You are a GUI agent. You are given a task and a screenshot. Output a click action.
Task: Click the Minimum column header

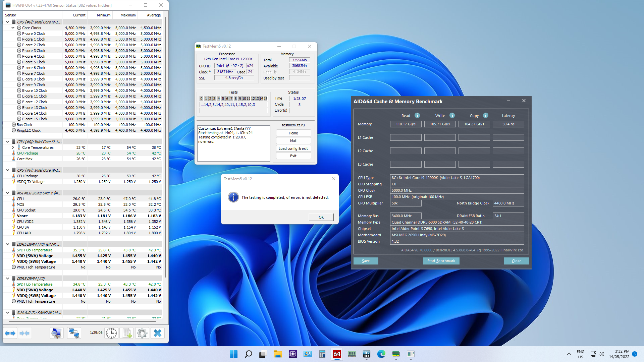pos(100,15)
